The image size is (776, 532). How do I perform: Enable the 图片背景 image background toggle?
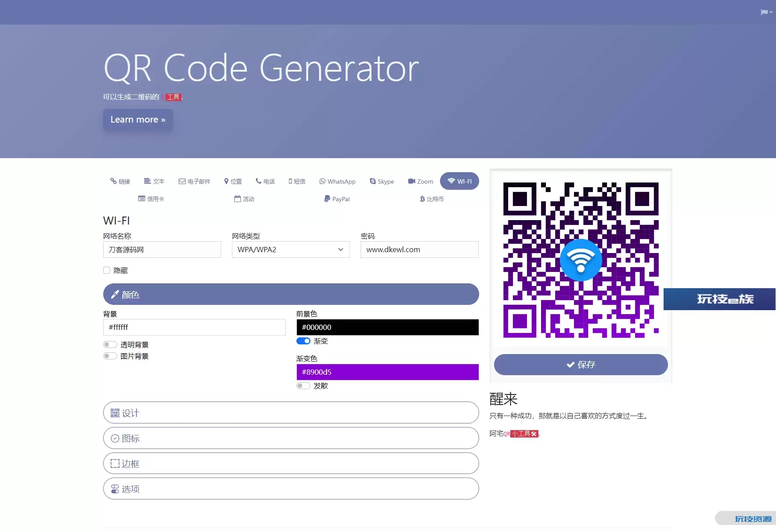[110, 356]
